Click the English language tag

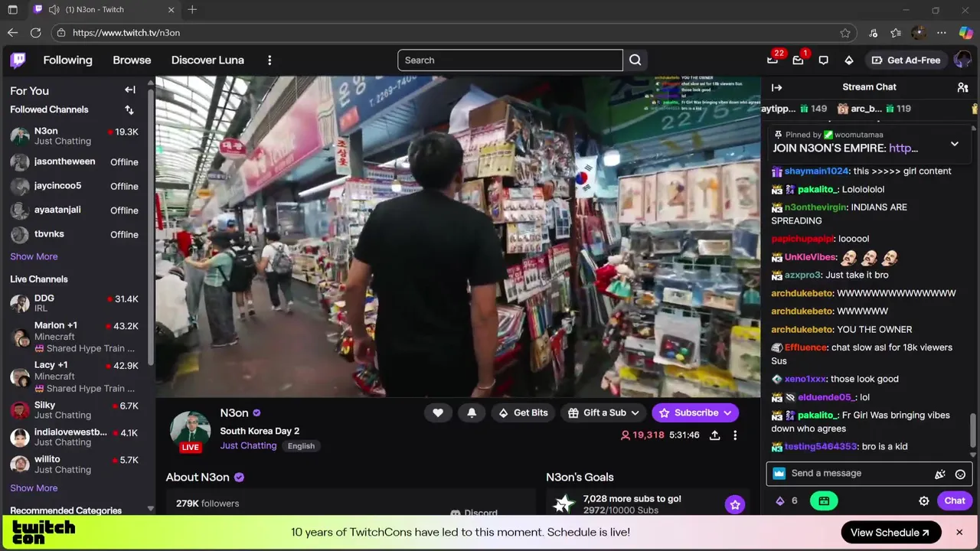point(301,446)
